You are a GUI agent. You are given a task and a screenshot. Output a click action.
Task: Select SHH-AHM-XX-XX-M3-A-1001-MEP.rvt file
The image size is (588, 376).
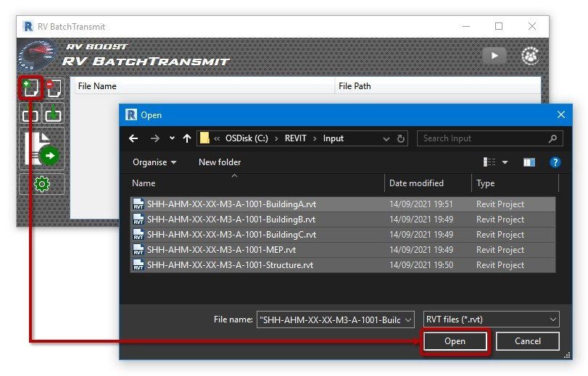(343, 250)
